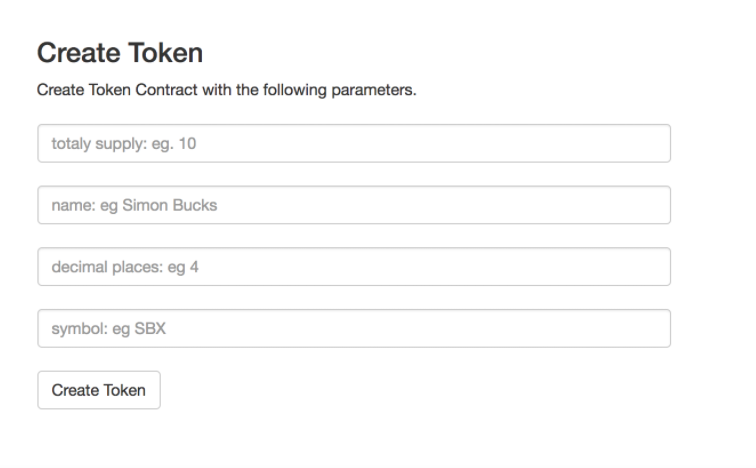
Task: Click the second-to-last field for decimal places
Action: click(354, 267)
